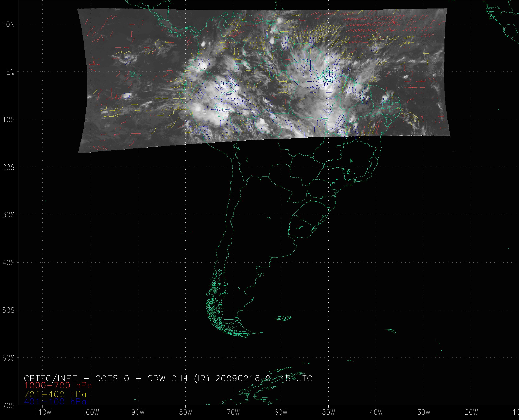Image resolution: width=519 pixels, height=420 pixels.
Task: Click the yellow 701-400 hPa legend entry
Action: tap(55, 394)
